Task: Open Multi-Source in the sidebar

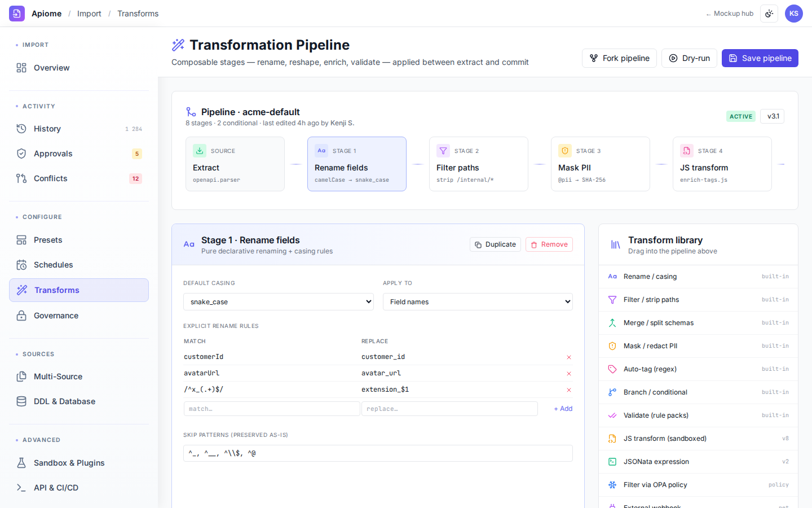Action: pyautogui.click(x=79, y=376)
